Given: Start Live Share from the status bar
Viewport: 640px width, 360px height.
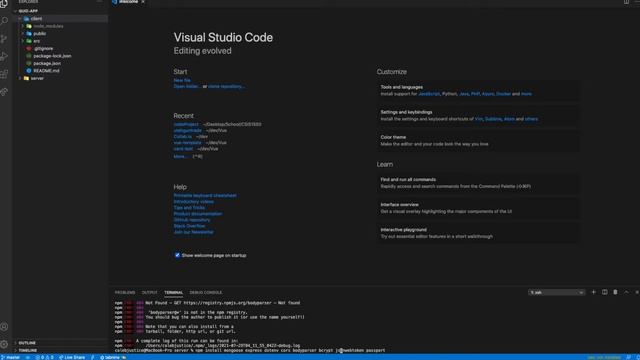Looking at the screenshot, I should pyautogui.click(x=72, y=357).
